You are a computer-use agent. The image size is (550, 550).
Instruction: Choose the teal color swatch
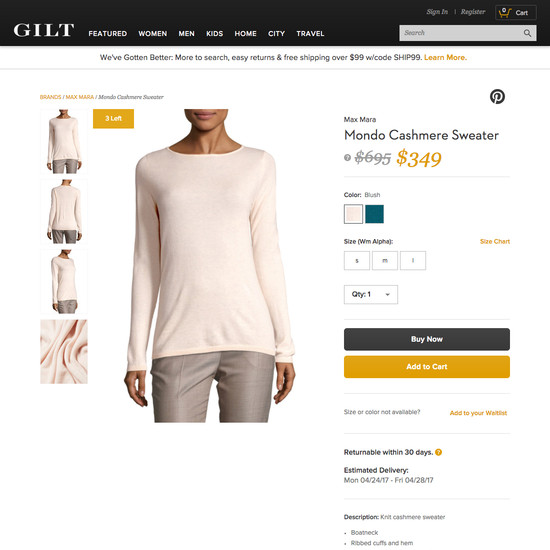click(374, 214)
